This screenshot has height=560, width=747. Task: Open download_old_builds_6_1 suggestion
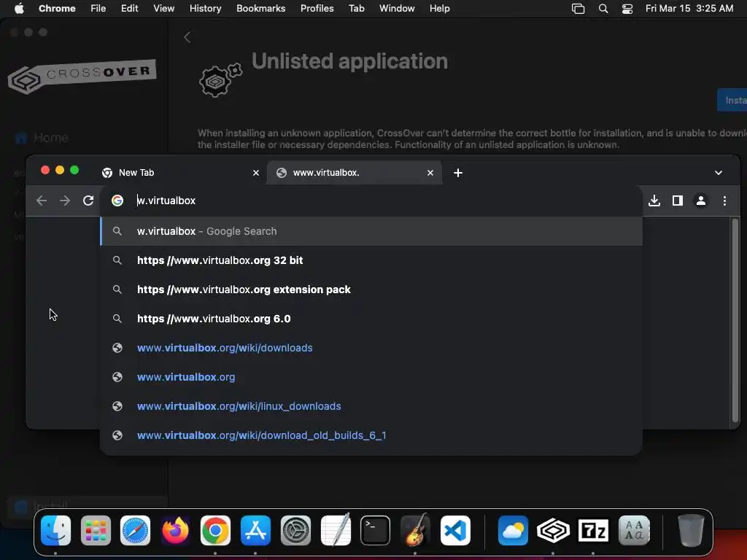point(371,435)
